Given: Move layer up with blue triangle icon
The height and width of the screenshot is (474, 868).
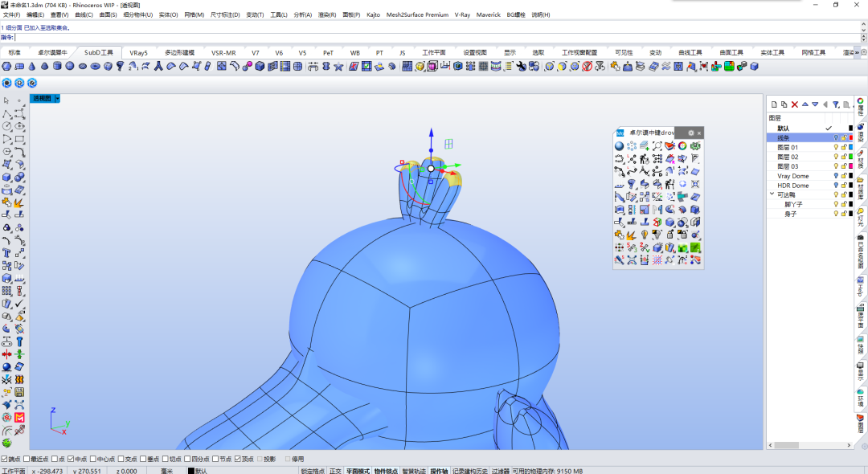Looking at the screenshot, I should click(x=805, y=104).
